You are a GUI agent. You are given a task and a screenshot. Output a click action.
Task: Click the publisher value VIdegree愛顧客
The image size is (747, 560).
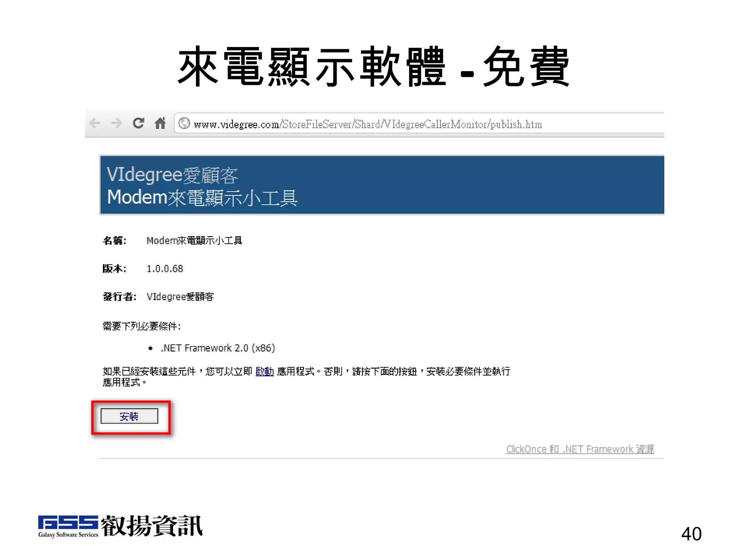tap(180, 297)
